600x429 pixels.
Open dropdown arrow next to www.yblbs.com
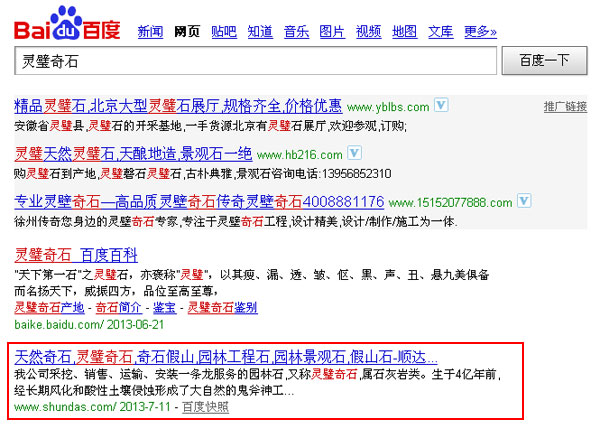click(x=441, y=105)
